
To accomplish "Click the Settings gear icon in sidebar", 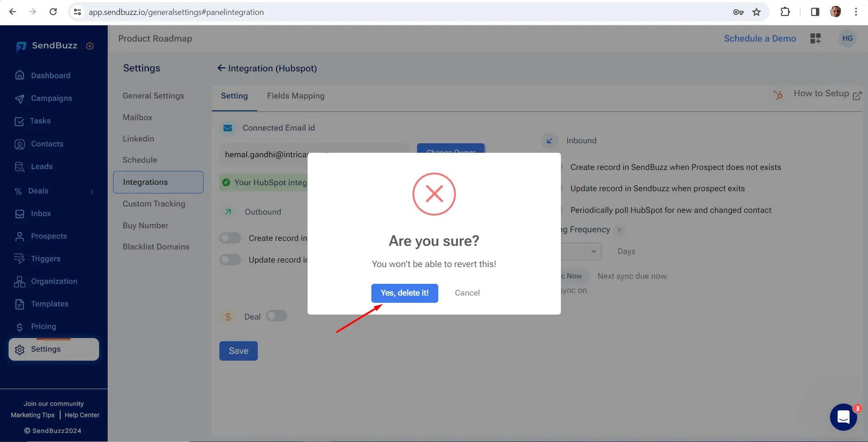I will [19, 349].
